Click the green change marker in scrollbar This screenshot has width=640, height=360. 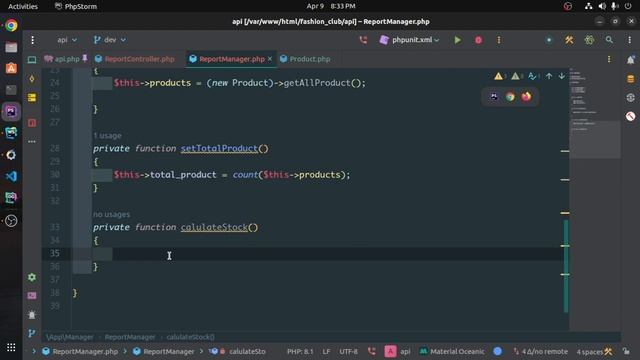(566, 266)
